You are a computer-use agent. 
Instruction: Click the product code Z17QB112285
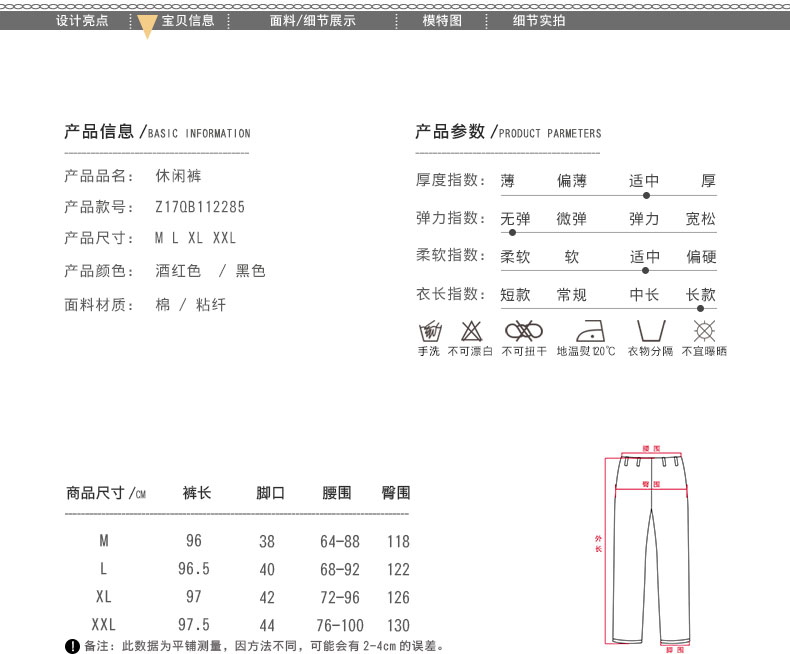200,207
